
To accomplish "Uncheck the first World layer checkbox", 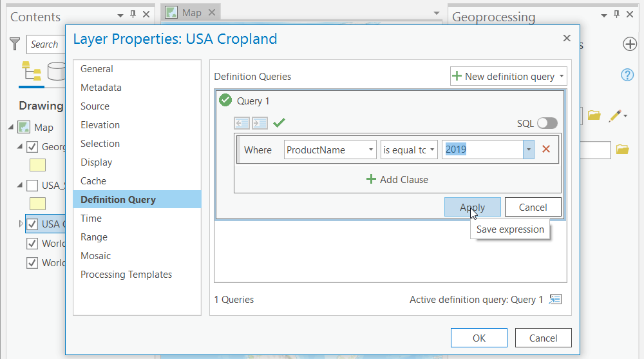I will (x=32, y=244).
